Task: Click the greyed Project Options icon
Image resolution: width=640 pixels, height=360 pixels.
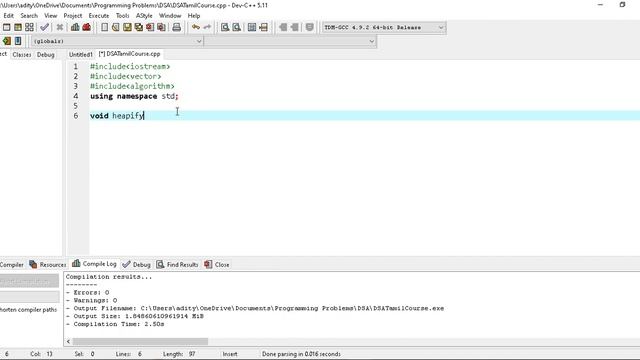Action: click(309, 27)
